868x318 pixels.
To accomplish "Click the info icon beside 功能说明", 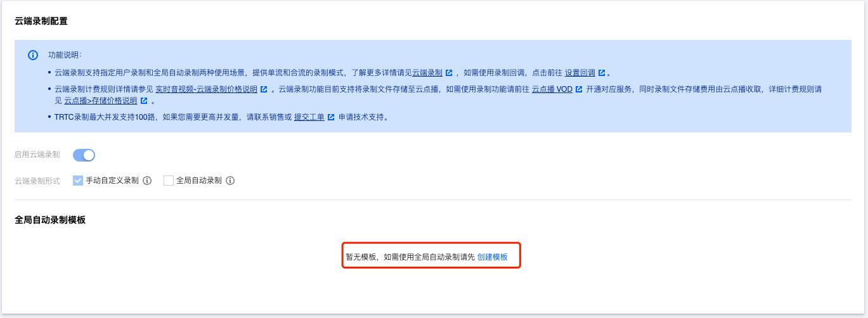I will (x=33, y=55).
